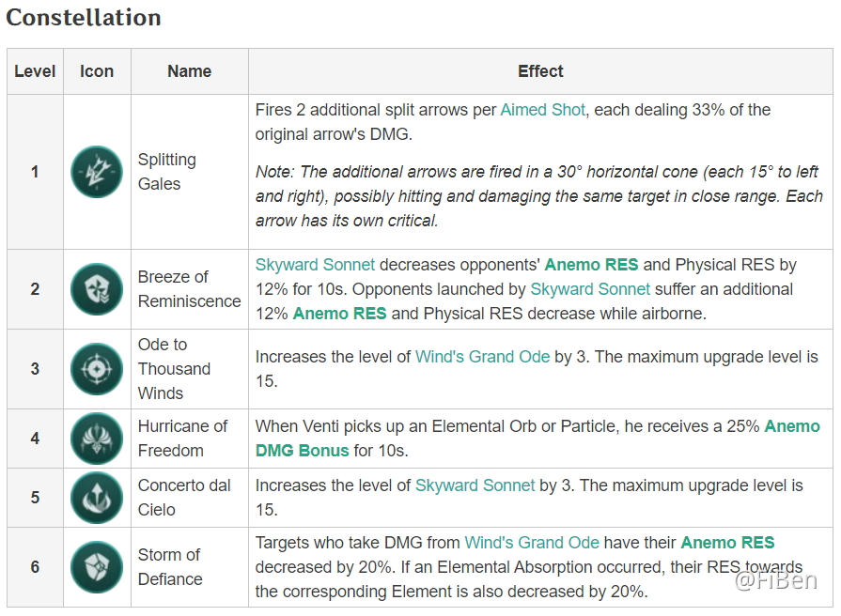
Task: Click the Effect column header
Action: pos(540,71)
